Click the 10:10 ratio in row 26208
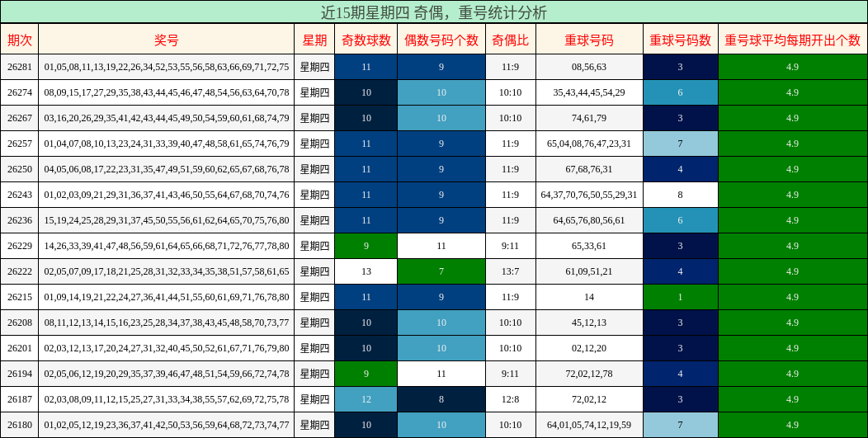Screen dimensions: 868x438 coord(511,323)
